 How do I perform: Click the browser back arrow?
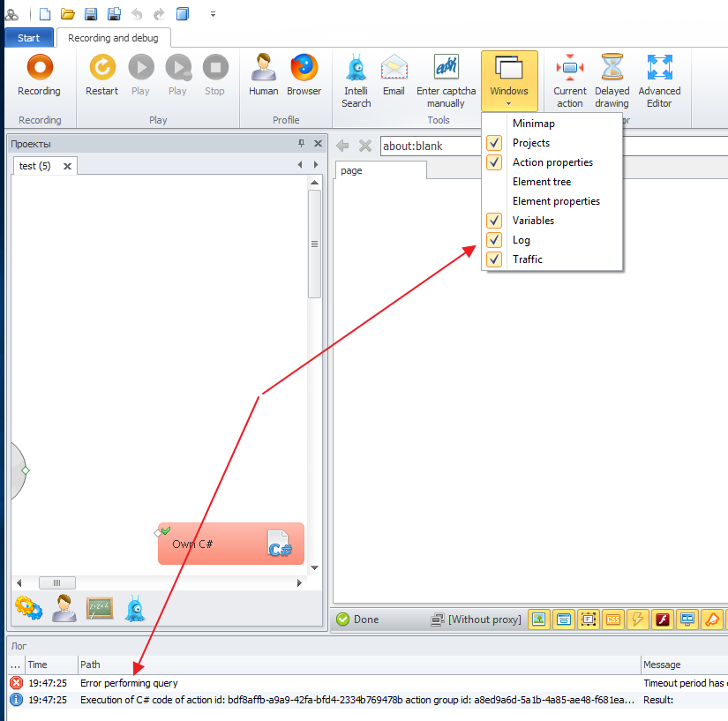click(342, 146)
